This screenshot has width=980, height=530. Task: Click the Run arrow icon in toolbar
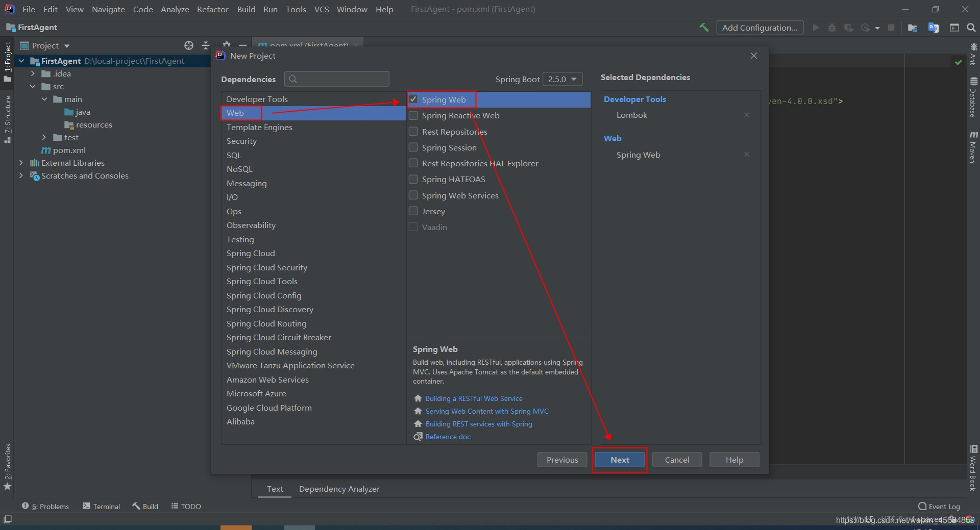point(816,28)
